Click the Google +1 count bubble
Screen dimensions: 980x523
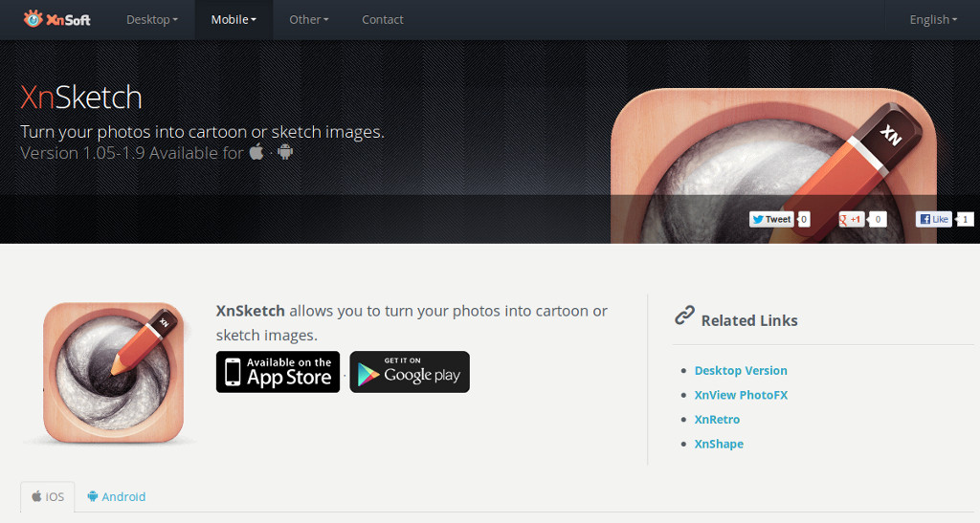point(878,219)
